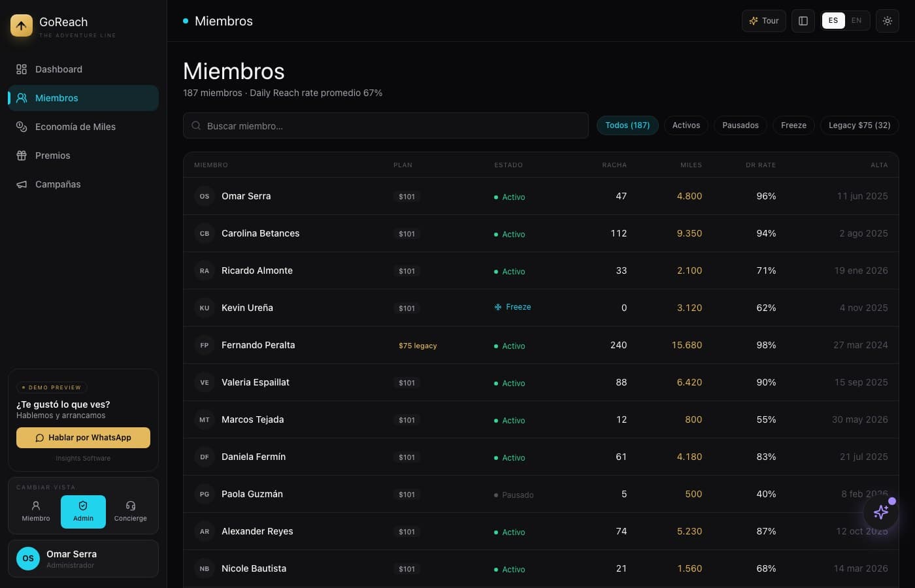The width and height of the screenshot is (915, 588).
Task: Click the AR avatar for Alexander Reyes
Action: tap(205, 531)
